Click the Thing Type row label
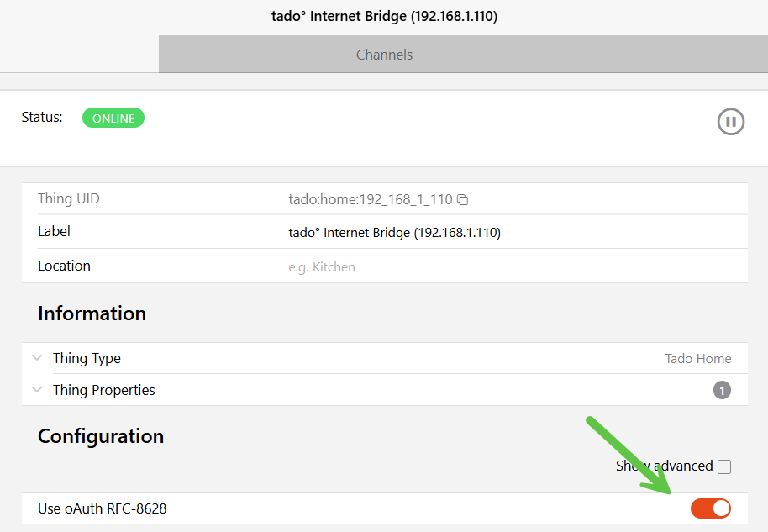This screenshot has width=768, height=532. tap(87, 358)
